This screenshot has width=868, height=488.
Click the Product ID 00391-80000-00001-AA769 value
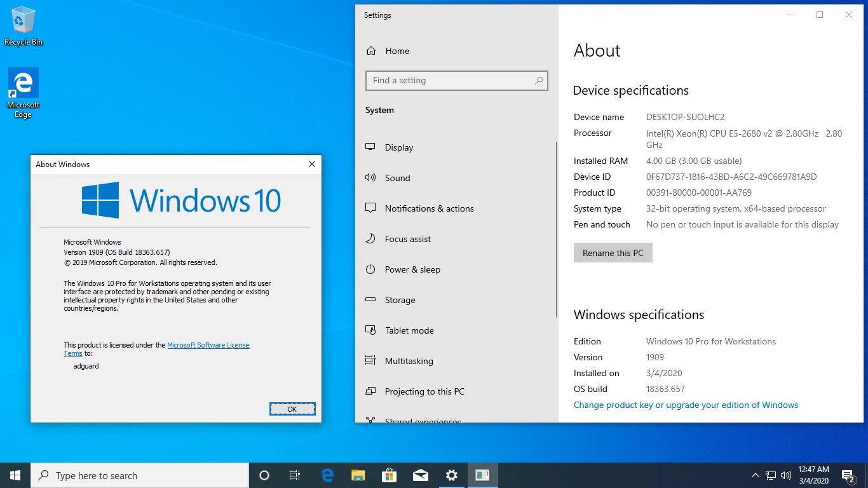[699, 193]
